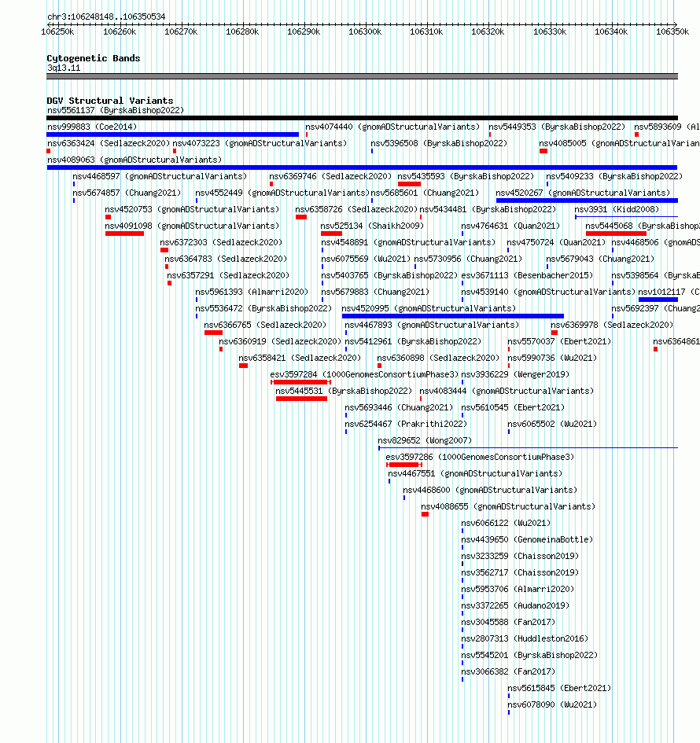The image size is (700, 743).
Task: Click the 106300k ruler position label
Action: click(x=365, y=31)
